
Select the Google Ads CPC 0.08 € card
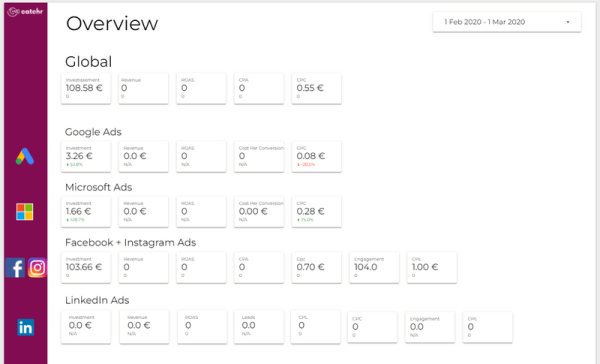pyautogui.click(x=316, y=157)
